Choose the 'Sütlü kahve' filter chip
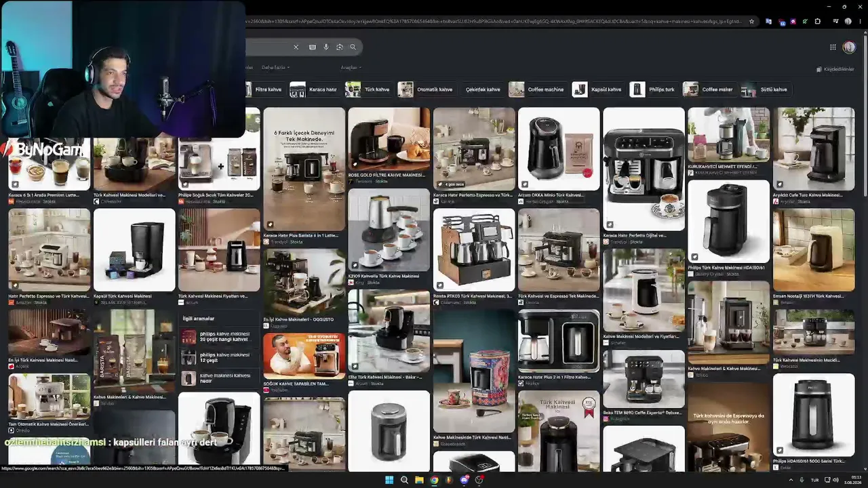The height and width of the screenshot is (488, 868). [x=766, y=89]
